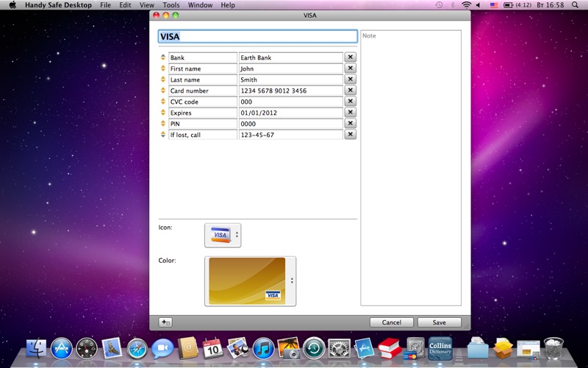Click the expiry value 01/01/2012
The image size is (588, 368).
[290, 113]
